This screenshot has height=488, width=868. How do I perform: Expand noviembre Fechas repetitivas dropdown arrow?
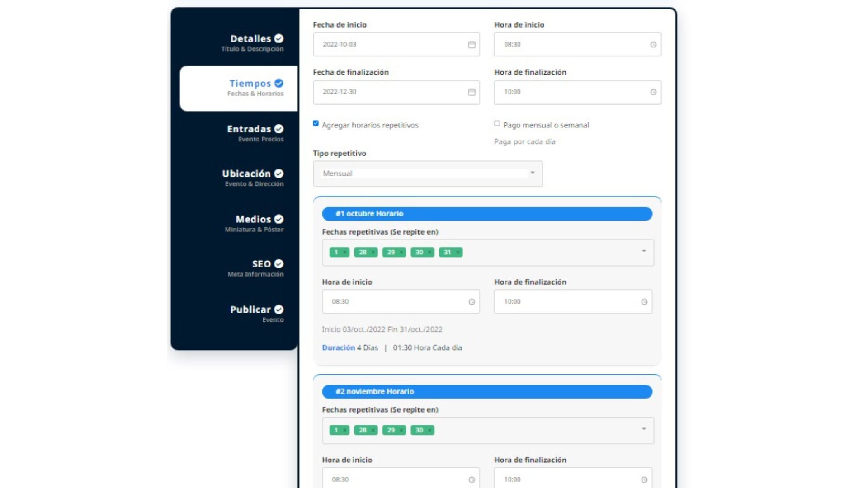(644, 429)
